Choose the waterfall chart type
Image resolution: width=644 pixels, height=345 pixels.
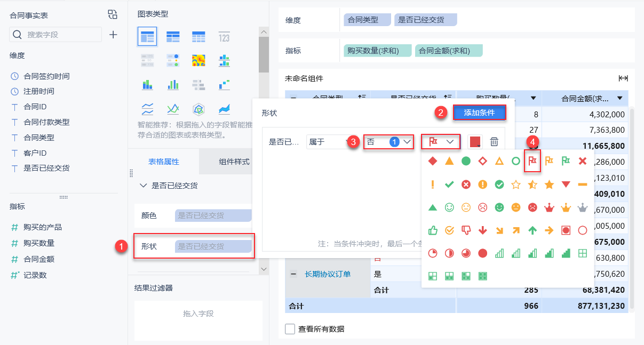click(x=224, y=84)
